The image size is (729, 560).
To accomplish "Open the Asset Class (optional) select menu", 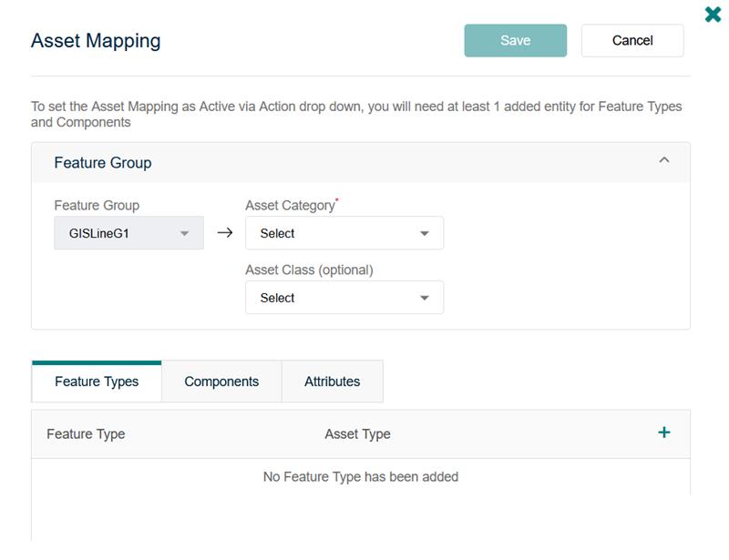I will coord(344,298).
